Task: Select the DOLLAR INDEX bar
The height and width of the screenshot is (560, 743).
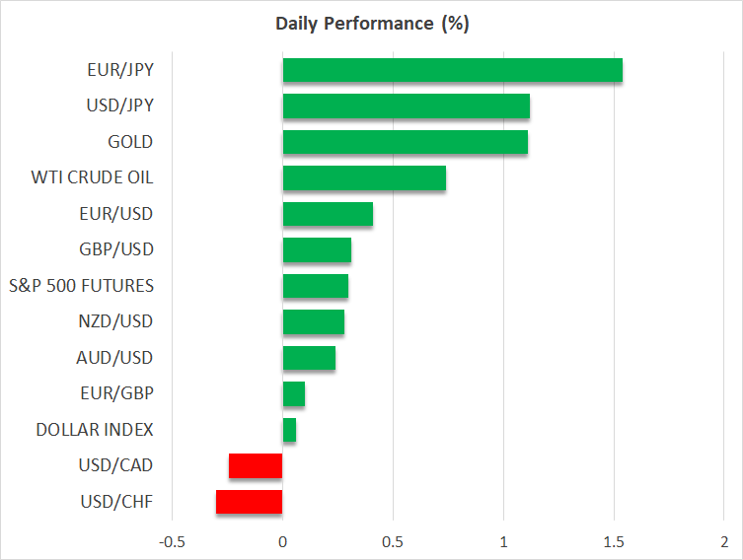Action: [x=289, y=430]
